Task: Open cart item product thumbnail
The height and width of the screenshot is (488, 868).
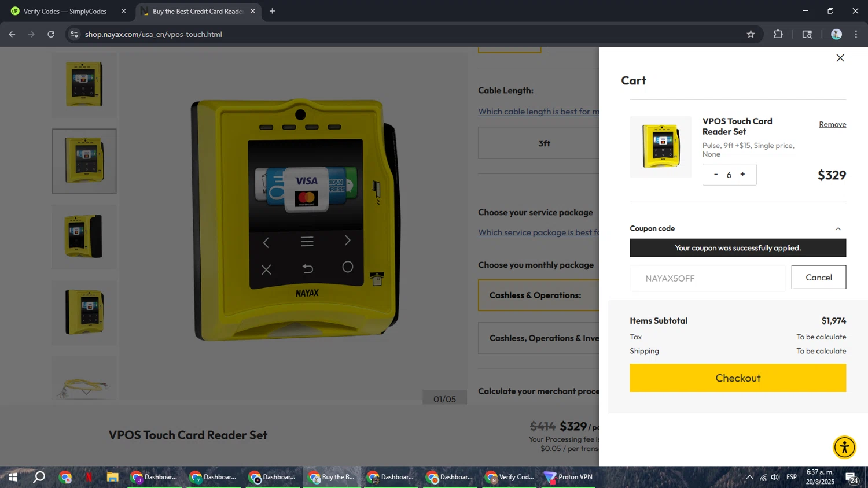Action: [x=660, y=147]
